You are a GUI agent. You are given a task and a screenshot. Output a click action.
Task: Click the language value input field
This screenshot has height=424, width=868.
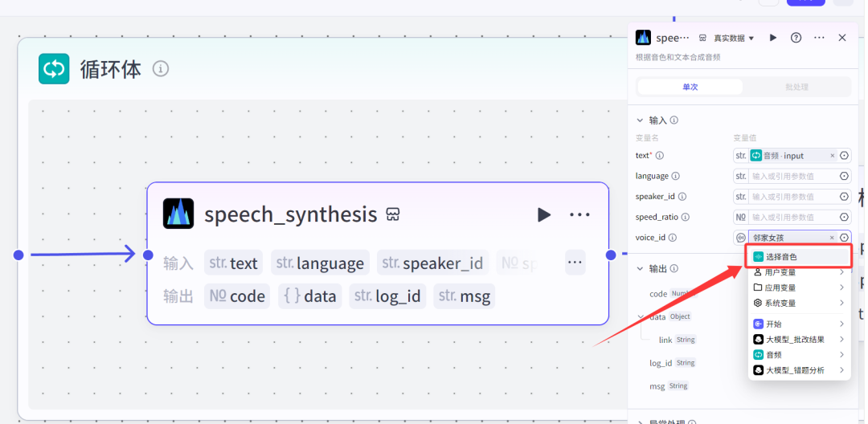[x=792, y=176]
